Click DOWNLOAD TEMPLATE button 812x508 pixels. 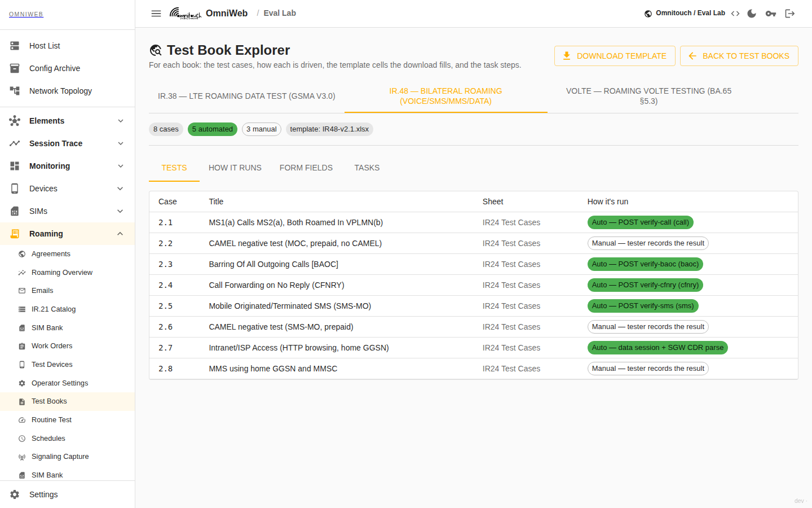pos(615,56)
